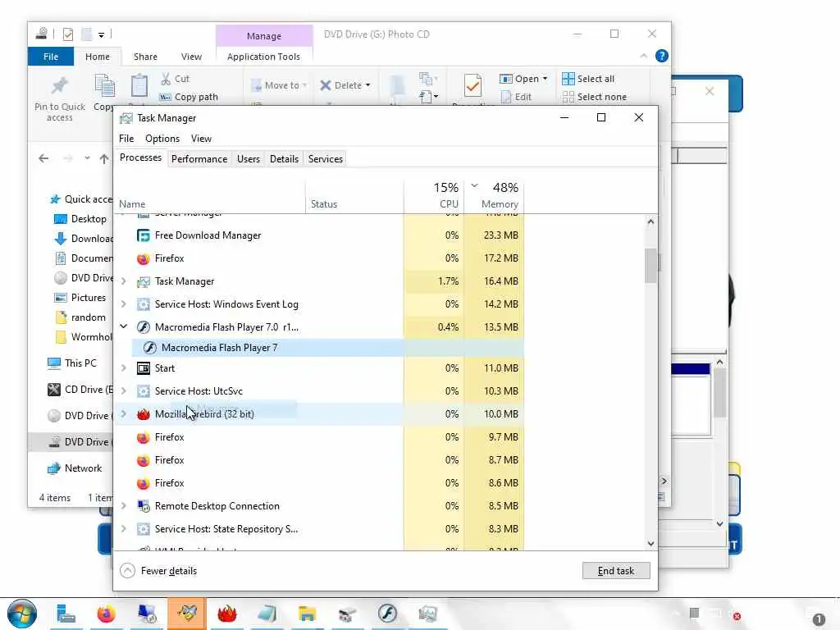The image size is (840, 630).
Task: Open the Firebird flame taskbar icon
Action: click(226, 614)
